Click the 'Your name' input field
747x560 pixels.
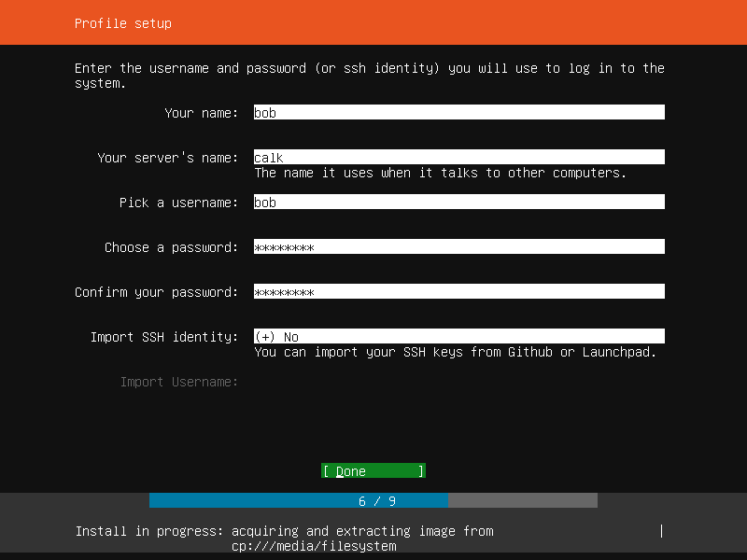[x=458, y=112]
